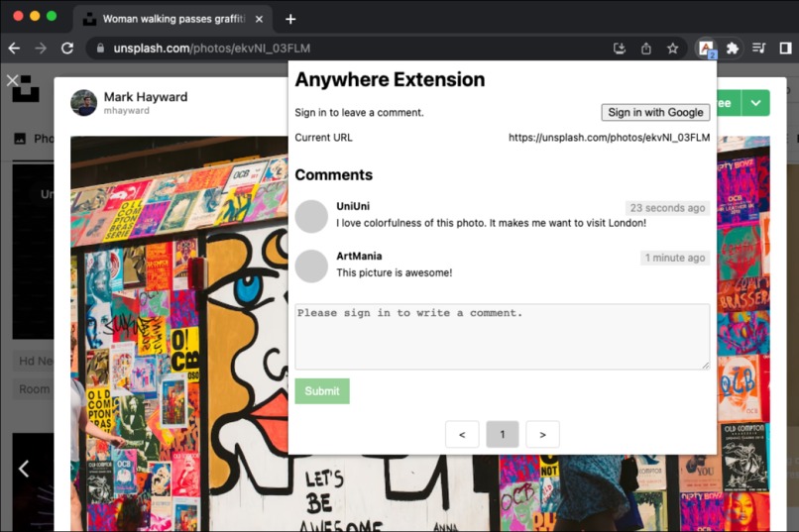Click the browser forward arrow
Viewport: 799px width, 532px height.
41,49
